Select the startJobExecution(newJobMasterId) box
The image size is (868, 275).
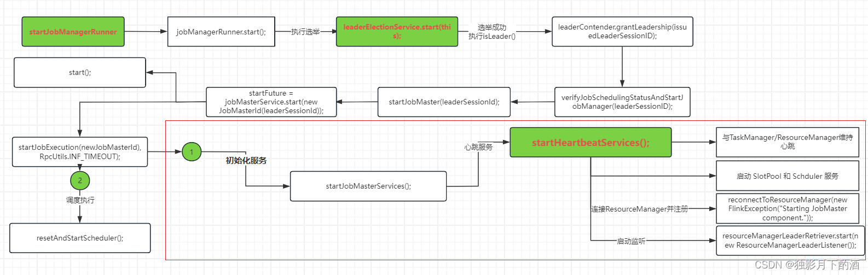(80, 151)
